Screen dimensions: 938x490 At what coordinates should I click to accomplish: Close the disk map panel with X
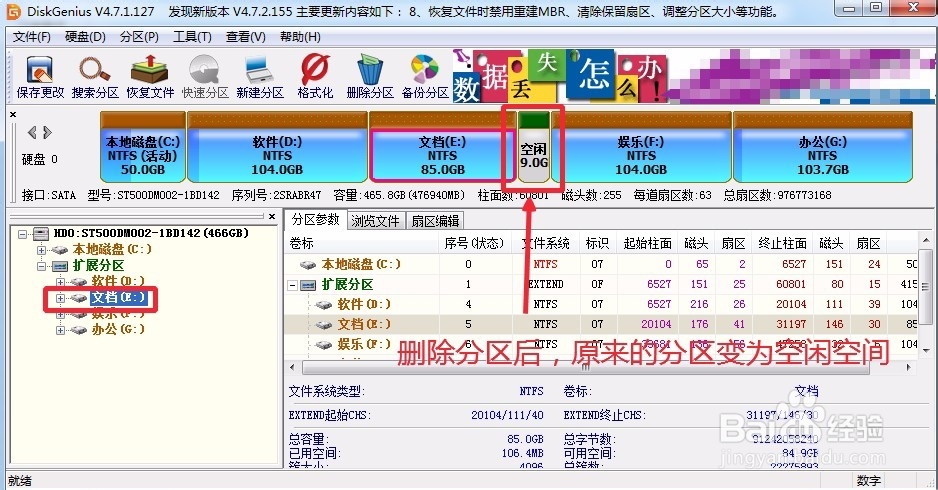[13, 114]
